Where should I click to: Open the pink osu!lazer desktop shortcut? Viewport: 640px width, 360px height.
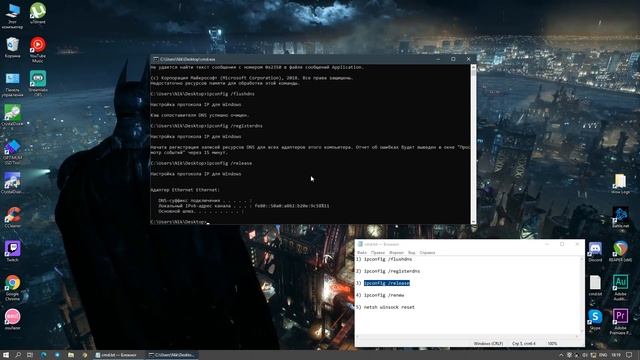pos(12,319)
